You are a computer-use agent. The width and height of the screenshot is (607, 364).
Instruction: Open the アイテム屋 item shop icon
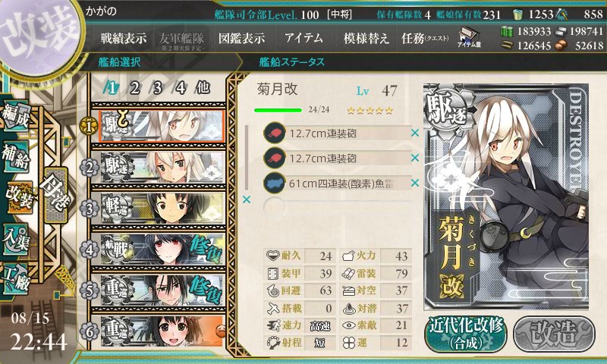469,37
